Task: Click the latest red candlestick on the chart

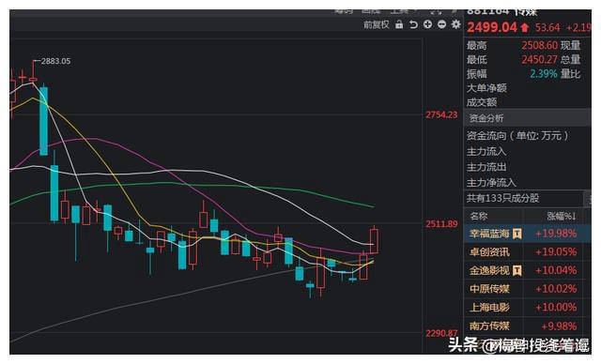Action: tap(374, 241)
